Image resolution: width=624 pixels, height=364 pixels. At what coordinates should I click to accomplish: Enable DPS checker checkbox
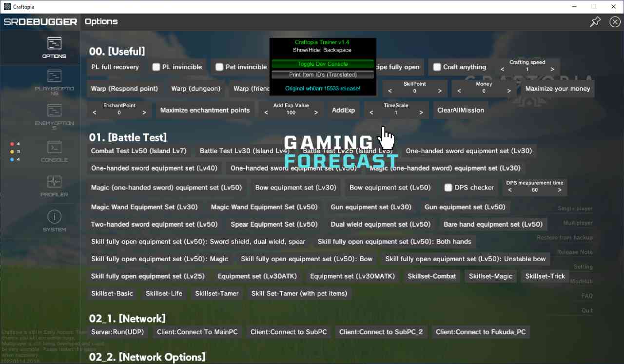448,188
